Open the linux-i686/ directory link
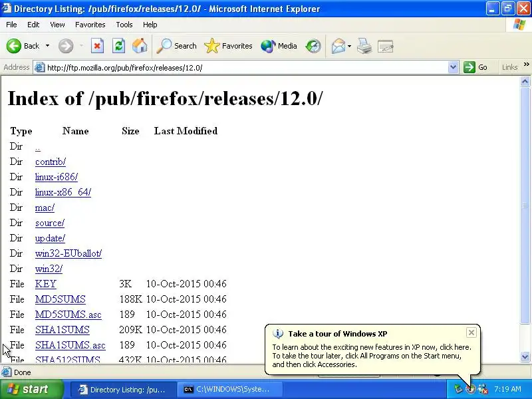This screenshot has width=532, height=399. (x=57, y=177)
